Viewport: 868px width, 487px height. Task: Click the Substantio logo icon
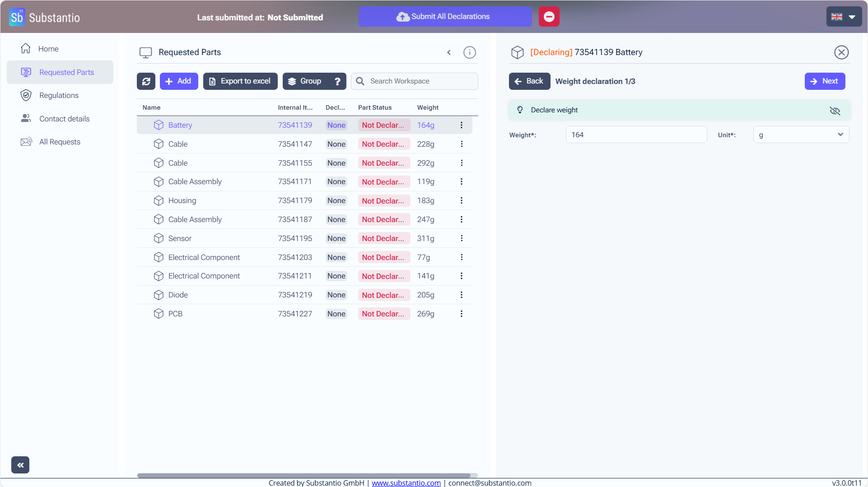[x=17, y=17]
